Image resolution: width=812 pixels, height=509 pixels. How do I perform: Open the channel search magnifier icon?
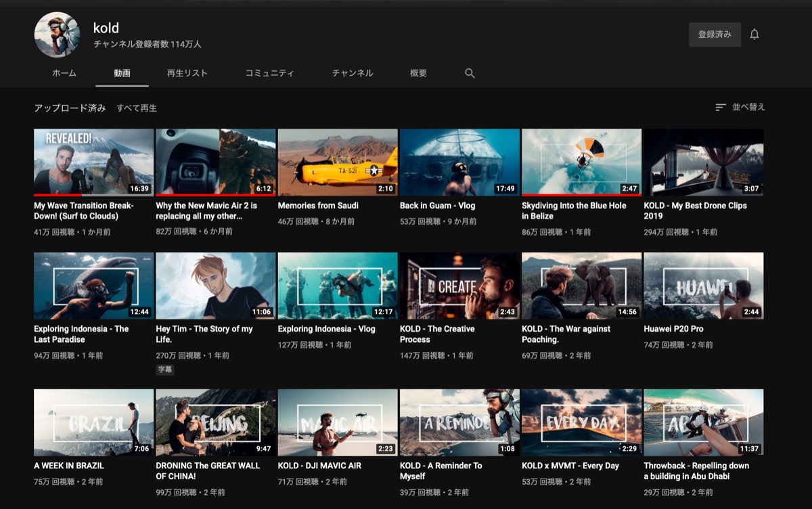click(470, 73)
